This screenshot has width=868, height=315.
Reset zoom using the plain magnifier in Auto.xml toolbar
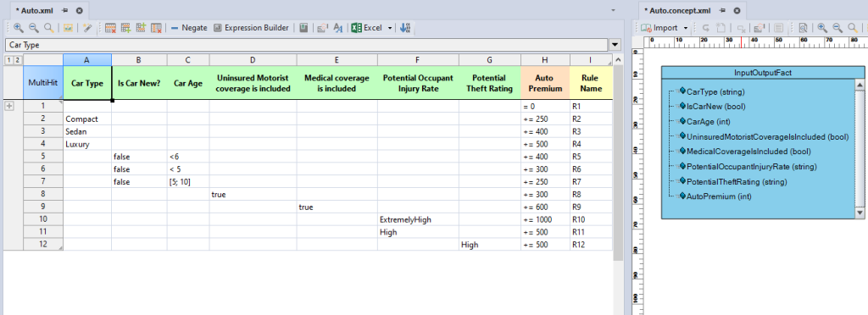pos(49,28)
